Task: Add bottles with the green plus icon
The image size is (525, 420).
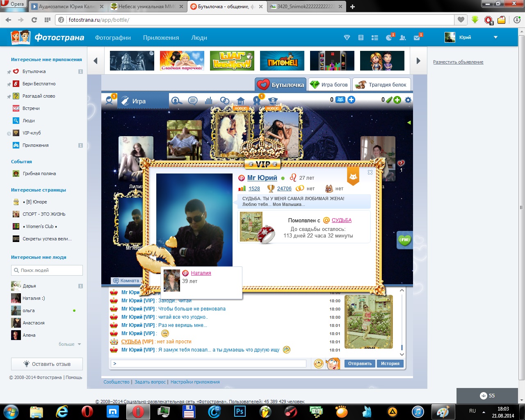Action: 397,100
